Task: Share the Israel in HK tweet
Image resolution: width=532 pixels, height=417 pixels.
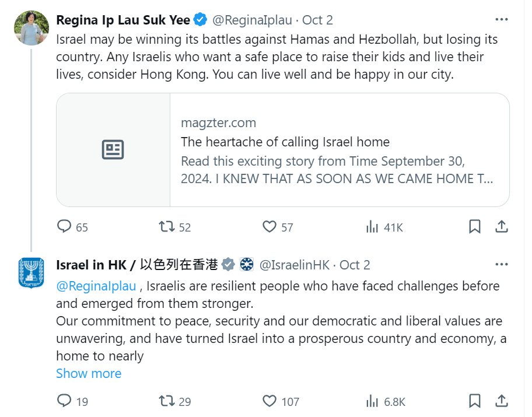Action: pyautogui.click(x=501, y=401)
